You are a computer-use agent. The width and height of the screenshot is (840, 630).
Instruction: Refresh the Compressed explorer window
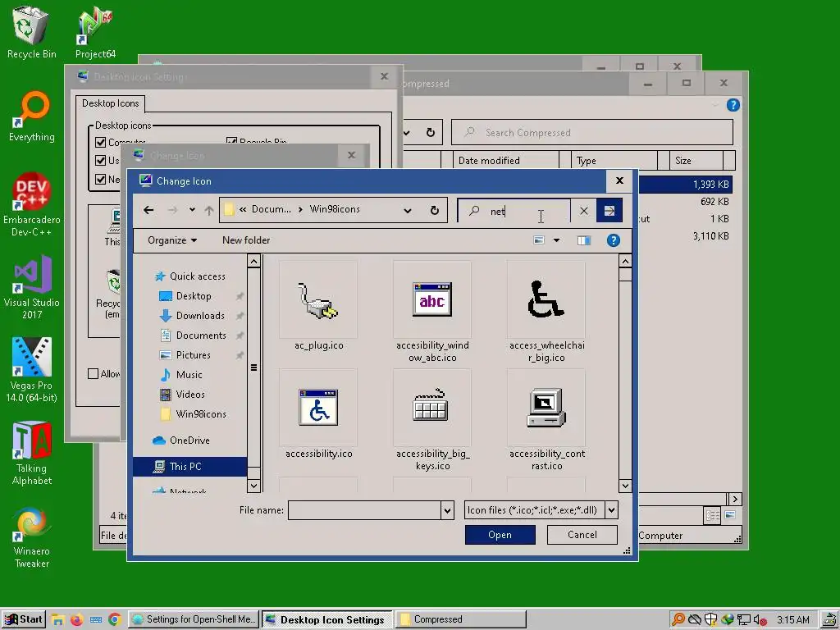pyautogui.click(x=430, y=132)
